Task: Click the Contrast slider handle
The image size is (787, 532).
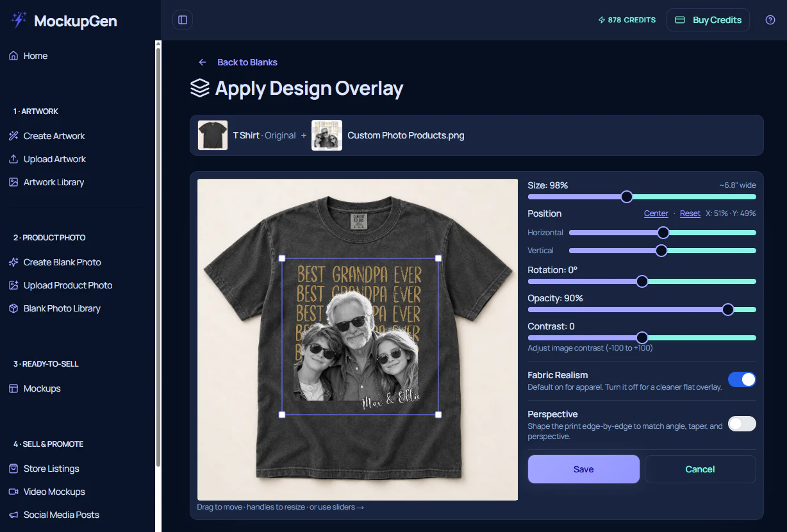Action: [642, 338]
